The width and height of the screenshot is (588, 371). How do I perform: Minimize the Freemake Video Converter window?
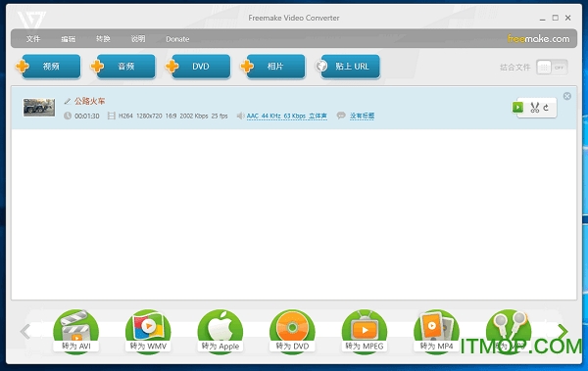point(542,19)
